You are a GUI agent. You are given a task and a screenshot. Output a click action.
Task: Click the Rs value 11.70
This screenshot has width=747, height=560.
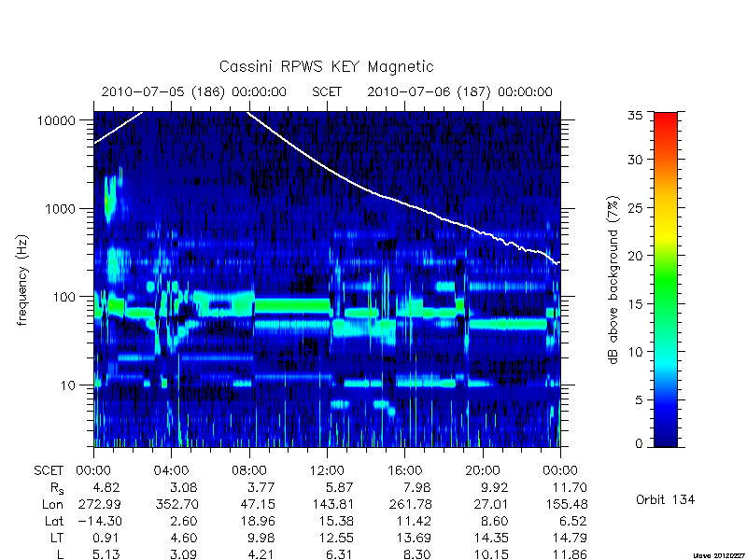click(570, 487)
